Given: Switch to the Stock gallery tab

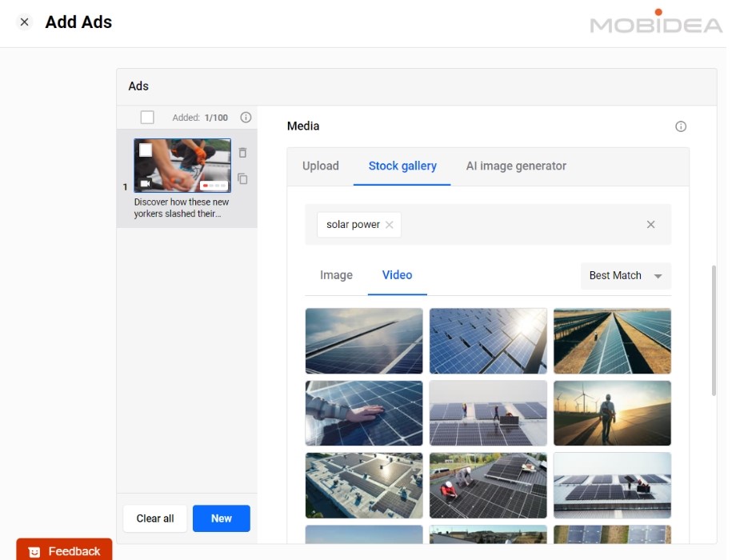Looking at the screenshot, I should (402, 166).
